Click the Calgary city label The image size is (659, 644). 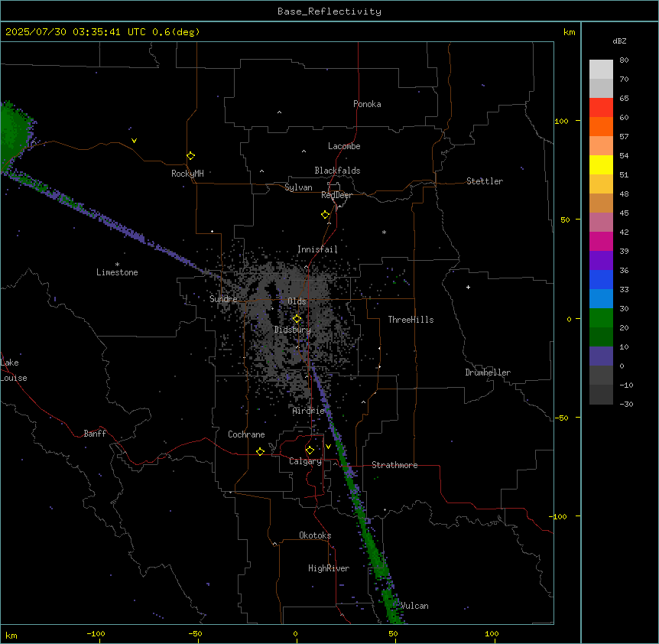tap(306, 461)
